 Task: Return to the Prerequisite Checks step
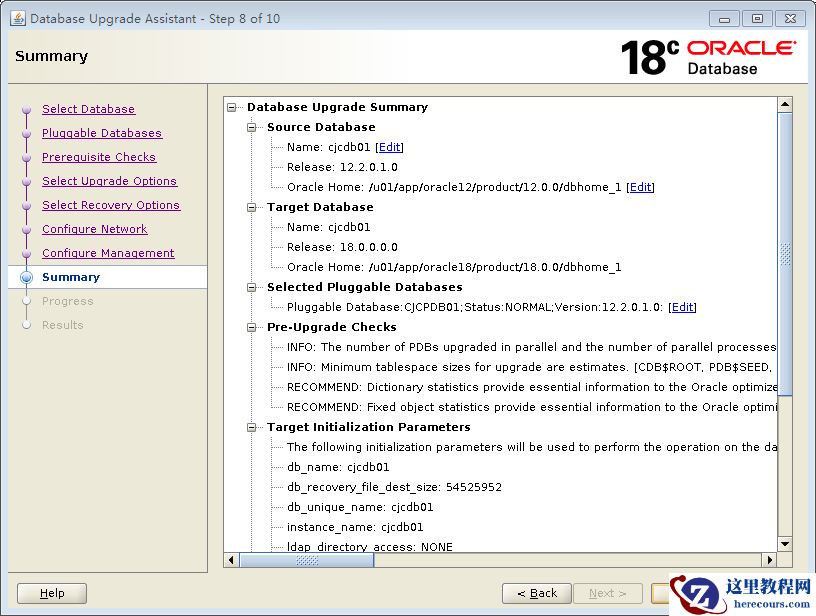click(x=99, y=157)
